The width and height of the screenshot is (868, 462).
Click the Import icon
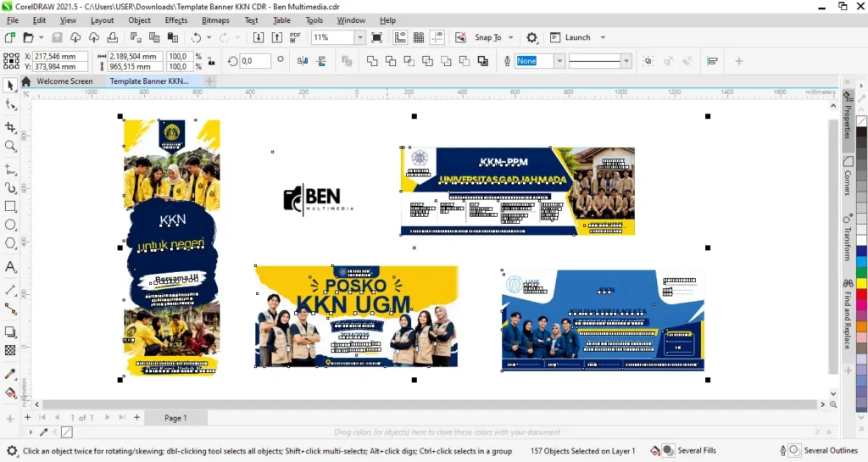[x=259, y=37]
